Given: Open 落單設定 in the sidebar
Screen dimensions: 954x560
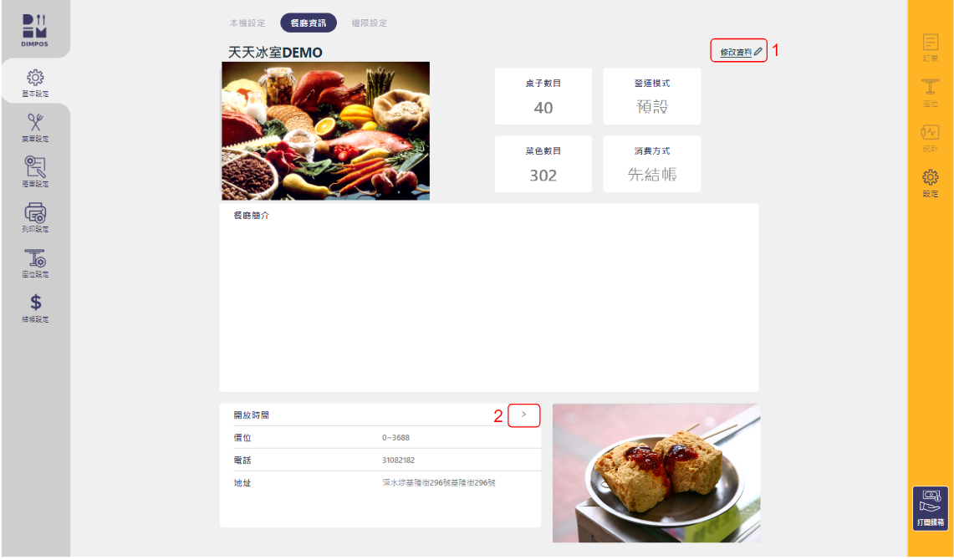Looking at the screenshot, I should tap(35, 172).
